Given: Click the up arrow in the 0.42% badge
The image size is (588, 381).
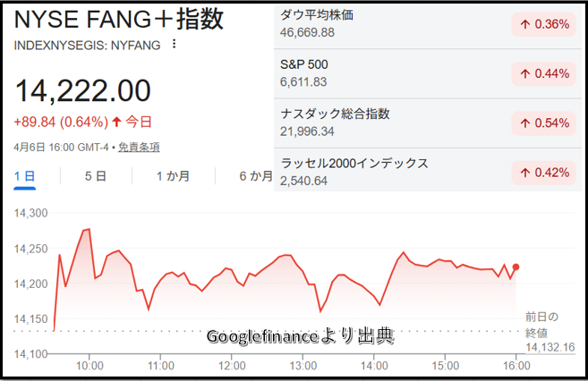Looking at the screenshot, I should click(524, 172).
